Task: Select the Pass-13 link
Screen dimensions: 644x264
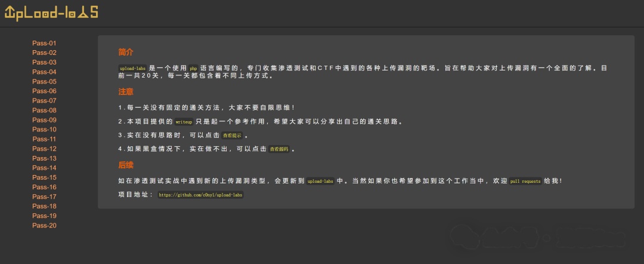Action: pos(44,158)
